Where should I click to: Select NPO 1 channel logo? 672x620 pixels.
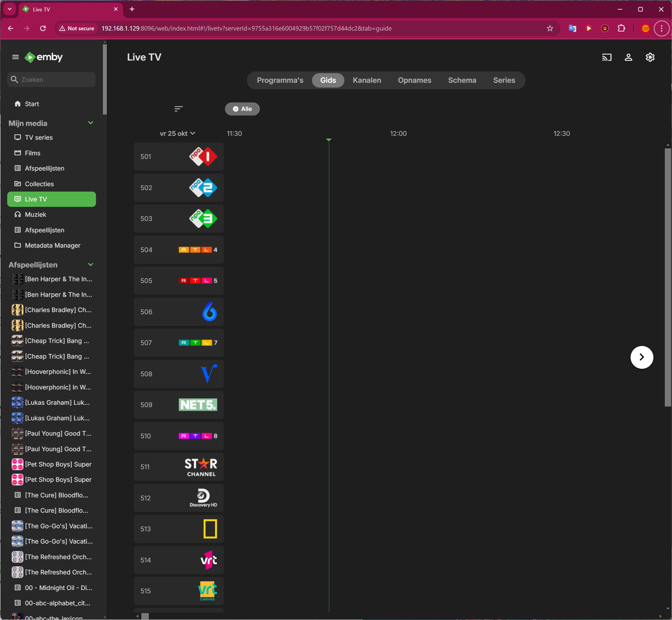pos(203,157)
